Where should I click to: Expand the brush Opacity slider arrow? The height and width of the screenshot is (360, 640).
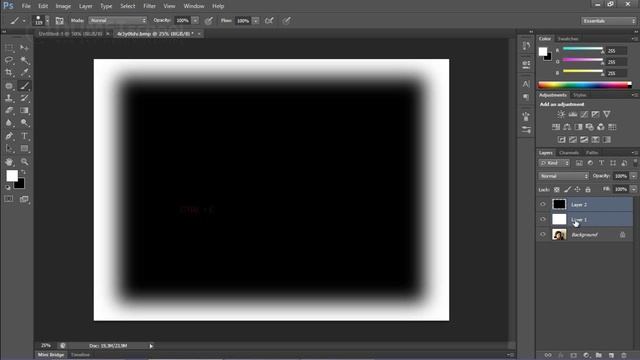point(196,20)
